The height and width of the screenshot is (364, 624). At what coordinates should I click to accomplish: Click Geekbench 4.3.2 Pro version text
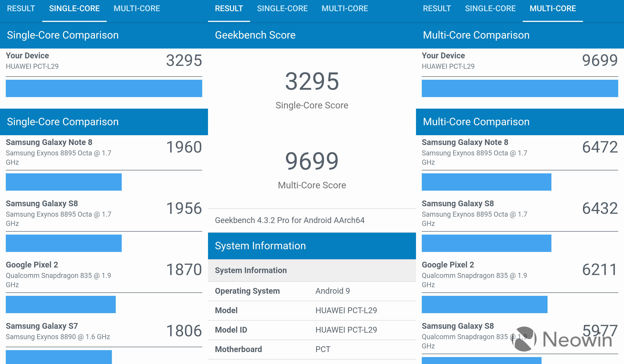pos(290,220)
